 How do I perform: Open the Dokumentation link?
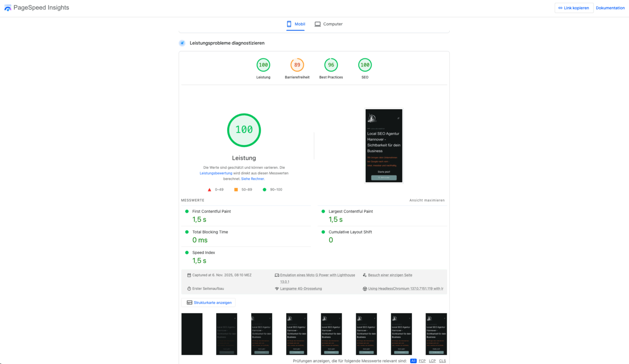point(610,8)
